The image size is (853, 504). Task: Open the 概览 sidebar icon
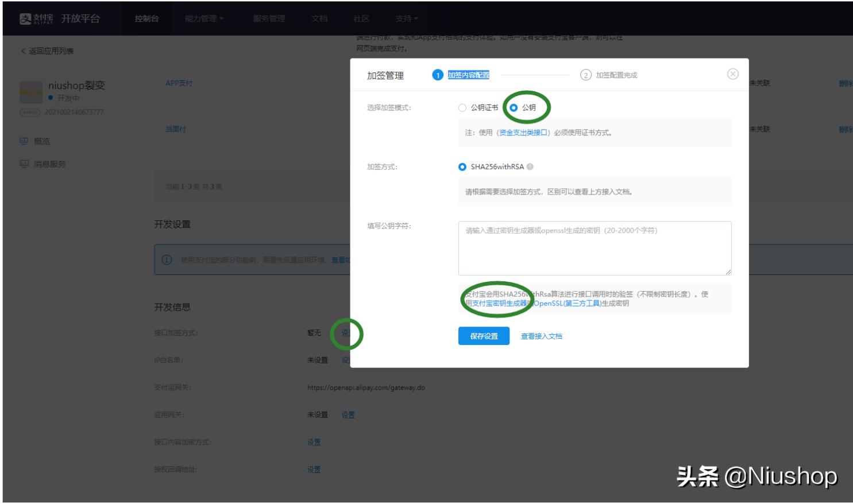tap(24, 141)
